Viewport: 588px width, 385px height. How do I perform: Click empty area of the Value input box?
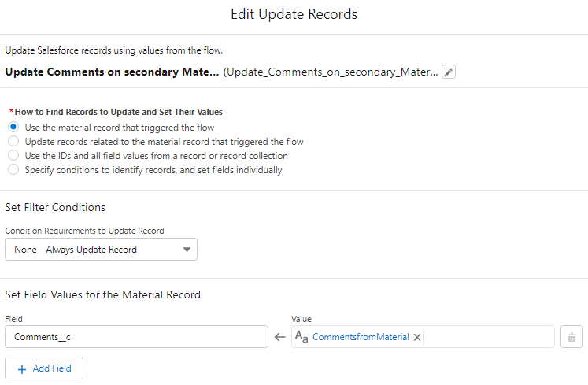tap(488, 337)
